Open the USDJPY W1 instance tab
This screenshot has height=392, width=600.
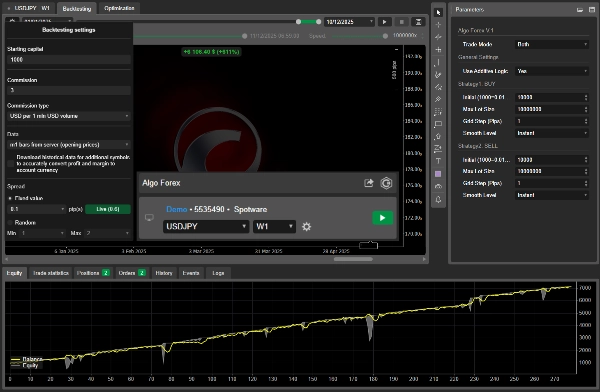coord(29,8)
